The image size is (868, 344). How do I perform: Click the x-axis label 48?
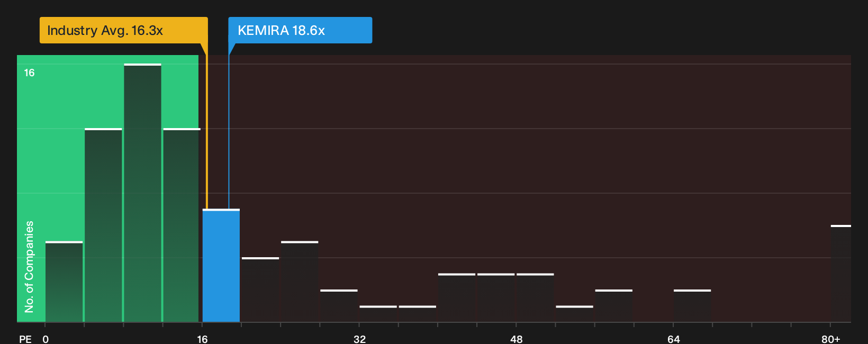(x=517, y=339)
